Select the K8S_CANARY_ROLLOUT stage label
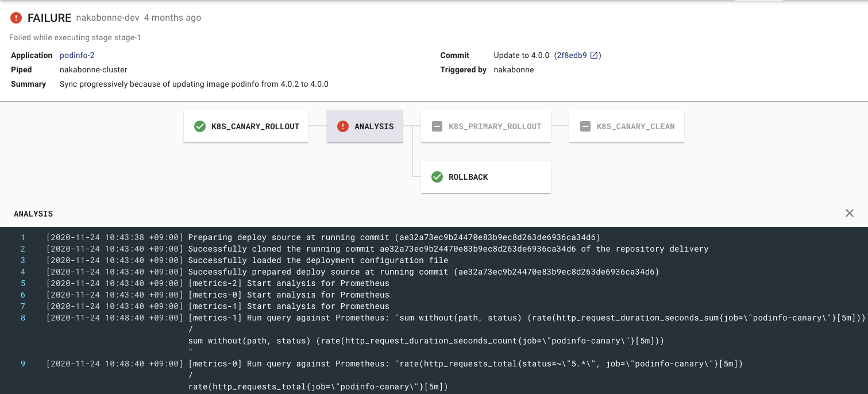This screenshot has width=868, height=394. point(255,126)
